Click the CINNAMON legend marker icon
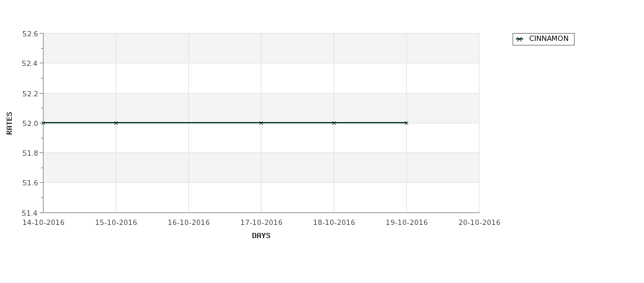The width and height of the screenshot is (644, 283). point(520,40)
